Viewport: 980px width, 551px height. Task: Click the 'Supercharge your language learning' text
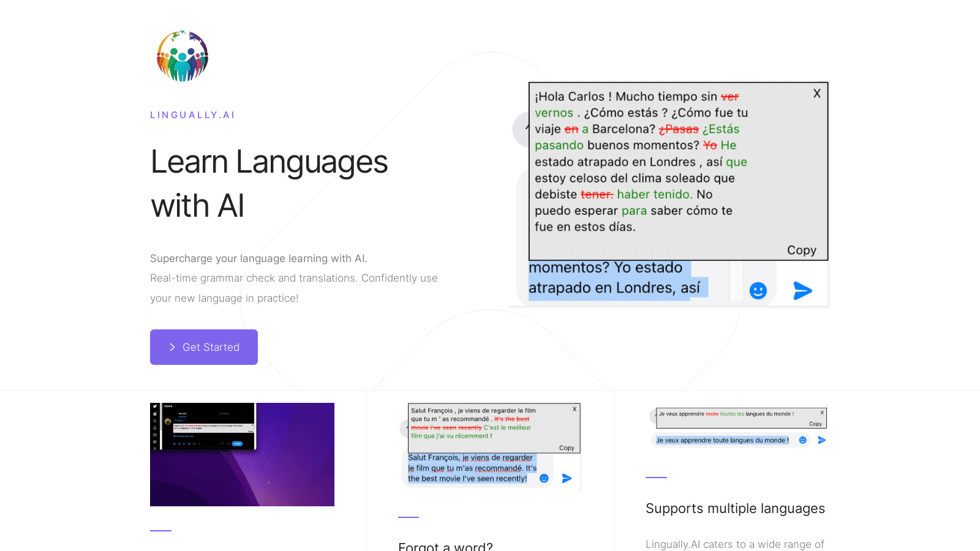point(258,259)
